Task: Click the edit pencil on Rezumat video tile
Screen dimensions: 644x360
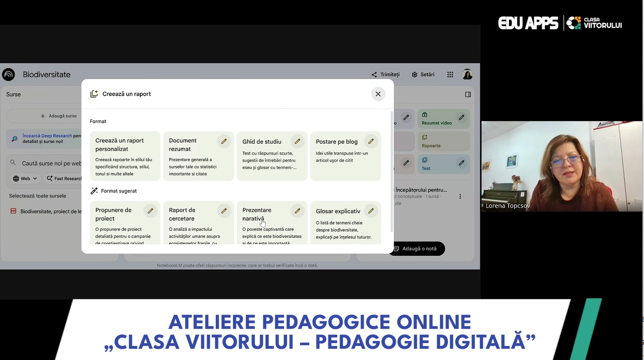Action: coord(462,117)
